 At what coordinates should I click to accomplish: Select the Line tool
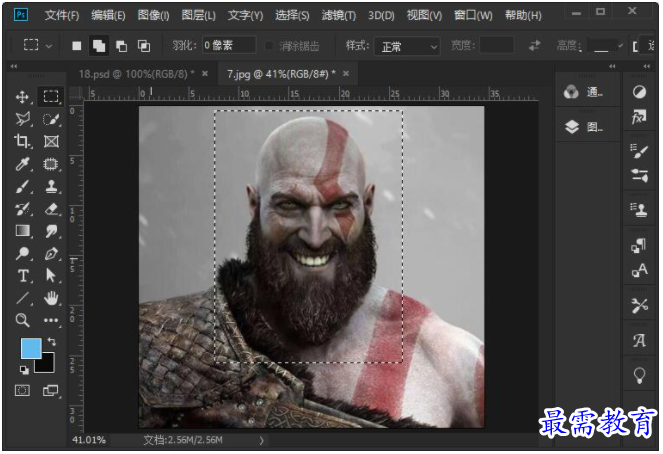coord(22,298)
